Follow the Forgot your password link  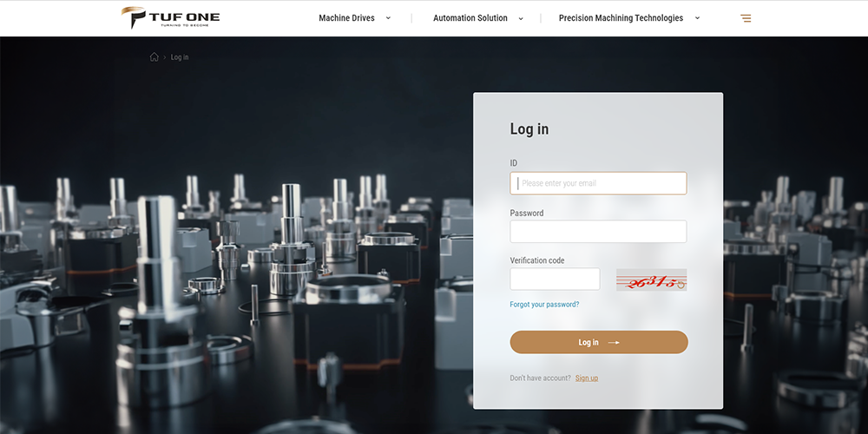coord(544,305)
